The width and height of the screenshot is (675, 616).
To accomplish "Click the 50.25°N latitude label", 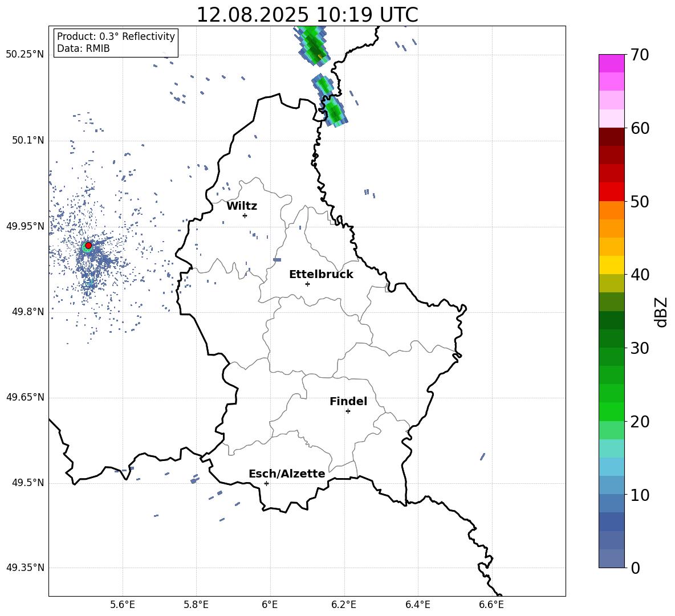I will [x=25, y=55].
